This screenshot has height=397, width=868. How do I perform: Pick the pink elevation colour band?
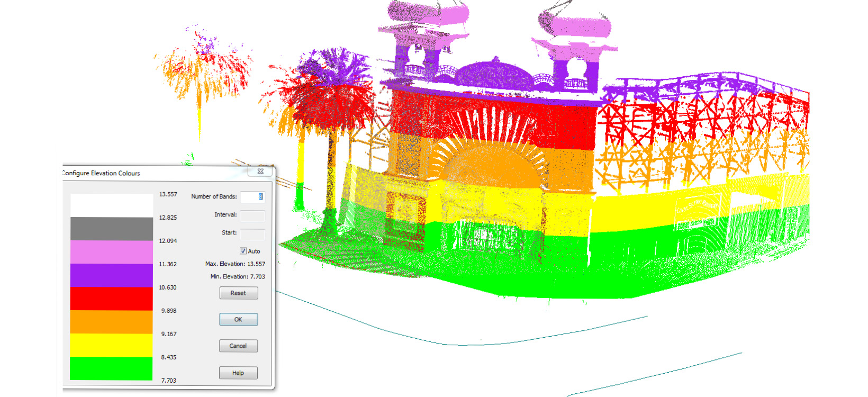[112, 252]
